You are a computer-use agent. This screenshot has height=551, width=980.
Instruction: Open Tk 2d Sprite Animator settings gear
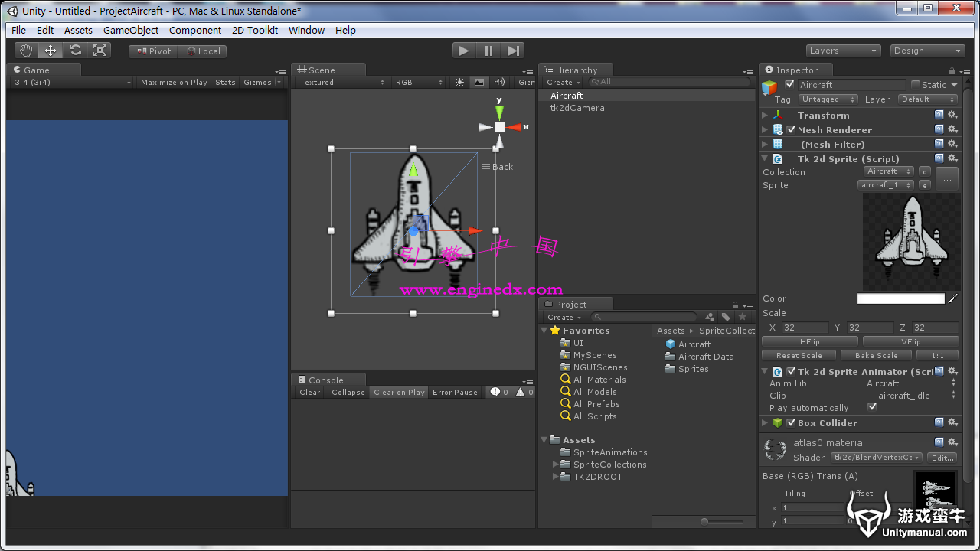pos(952,371)
